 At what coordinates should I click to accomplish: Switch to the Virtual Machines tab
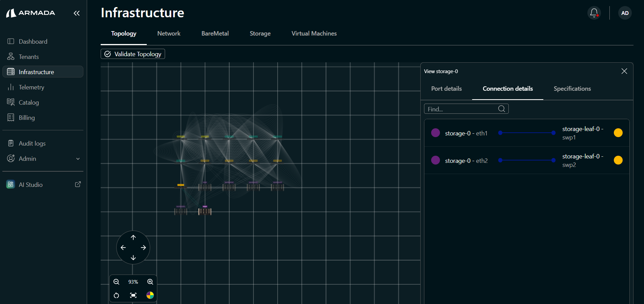pyautogui.click(x=314, y=34)
